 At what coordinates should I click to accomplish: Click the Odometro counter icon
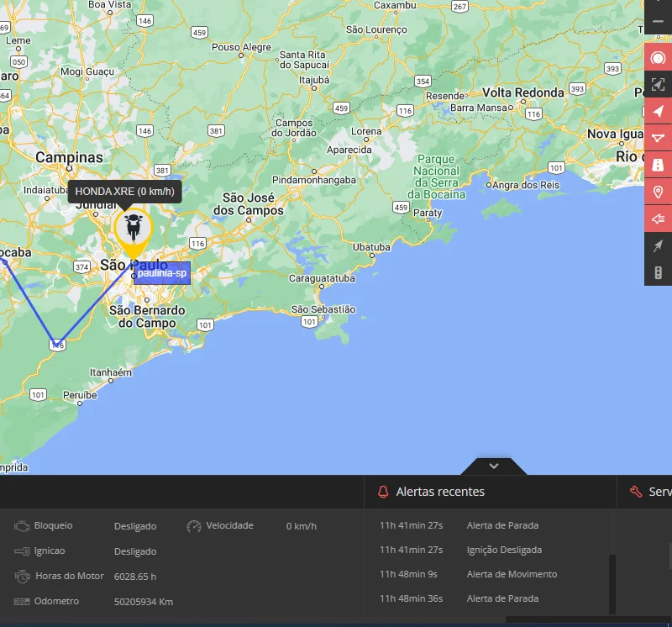click(22, 602)
